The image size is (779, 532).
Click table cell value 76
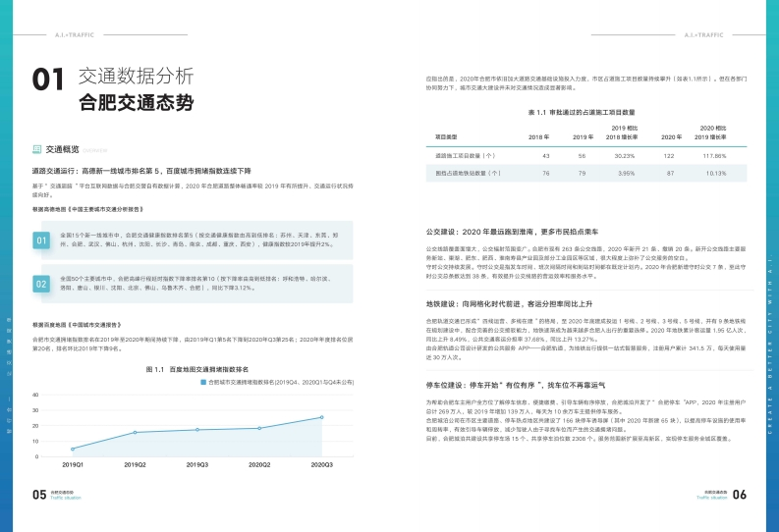546,173
